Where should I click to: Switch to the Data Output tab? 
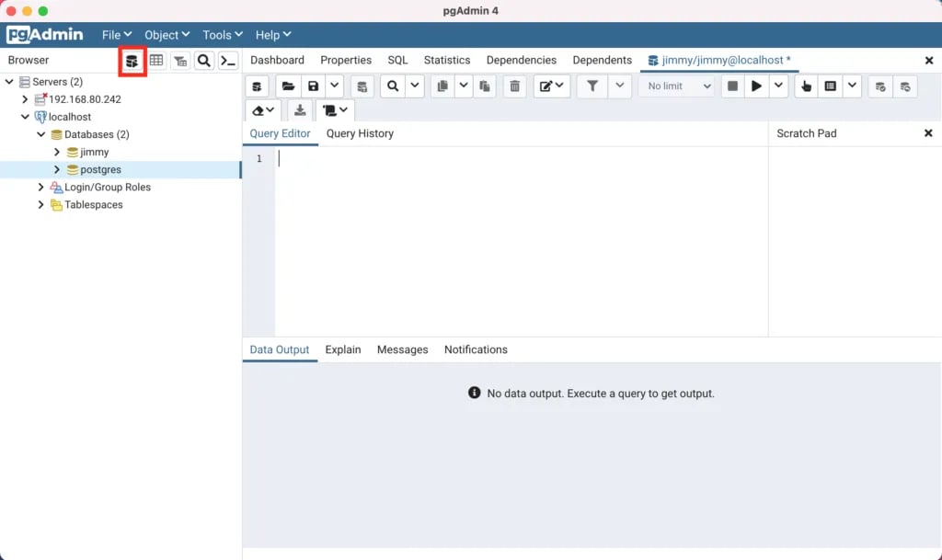(280, 350)
